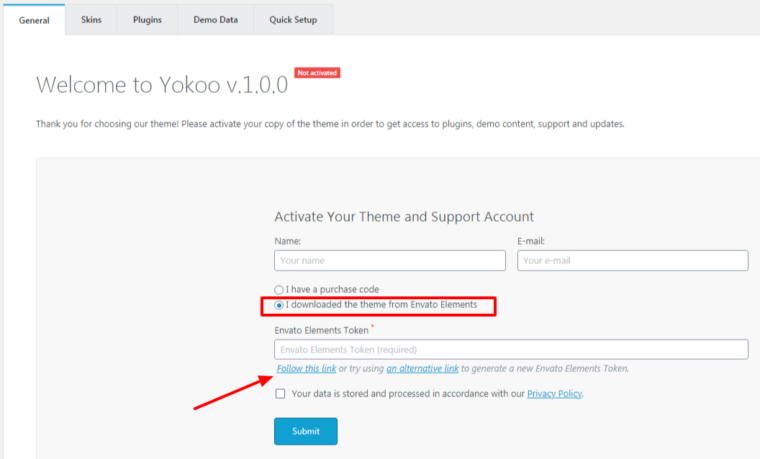Click the Activate Your Theme and Support Account heading
The width and height of the screenshot is (760, 459).
[404, 216]
